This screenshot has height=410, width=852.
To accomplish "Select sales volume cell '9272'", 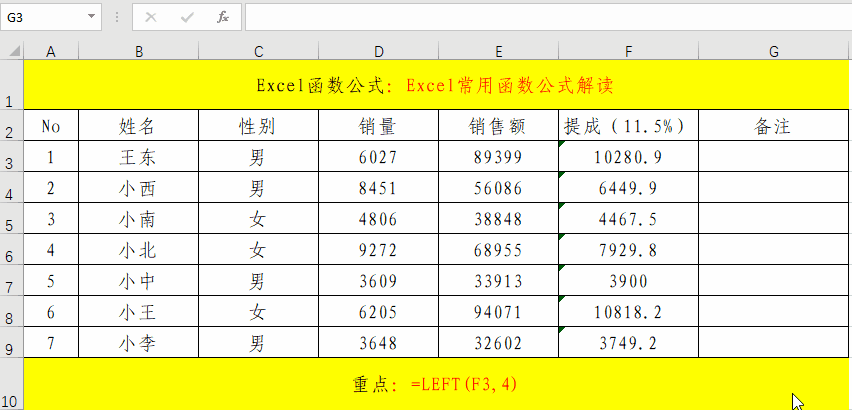I will [x=379, y=249].
